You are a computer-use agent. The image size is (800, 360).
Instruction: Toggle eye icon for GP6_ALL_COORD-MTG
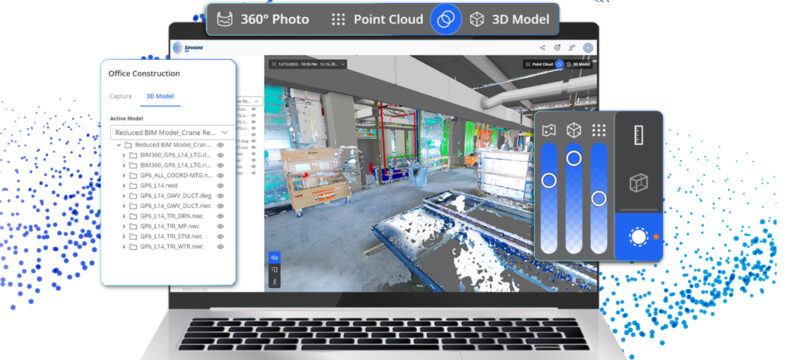tap(220, 175)
